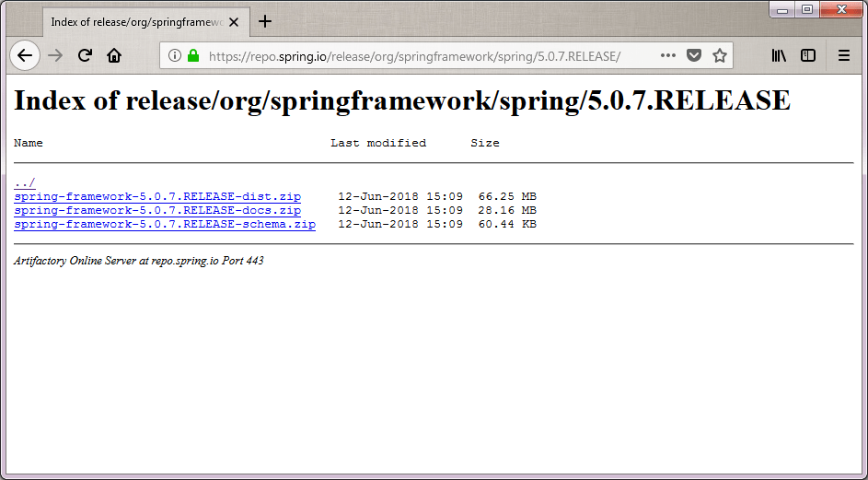Reload the current page
868x480 pixels.
click(85, 55)
